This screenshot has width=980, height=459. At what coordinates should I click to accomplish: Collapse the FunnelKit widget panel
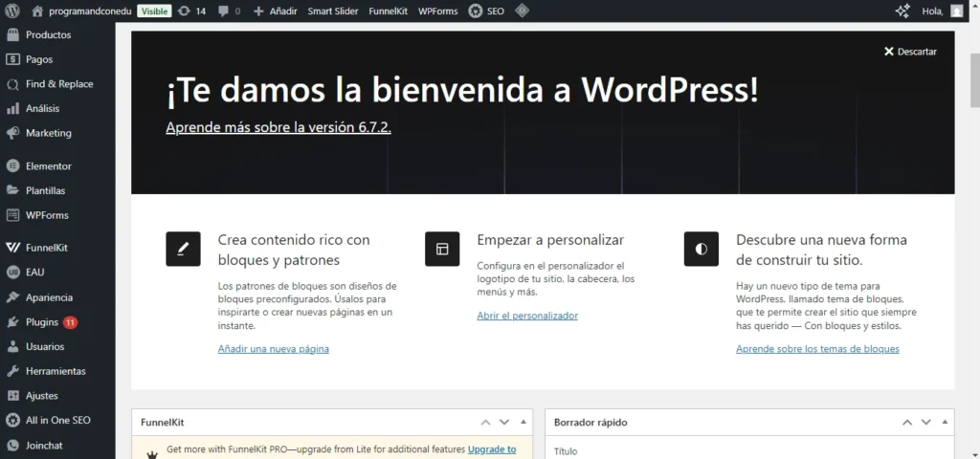tap(523, 422)
